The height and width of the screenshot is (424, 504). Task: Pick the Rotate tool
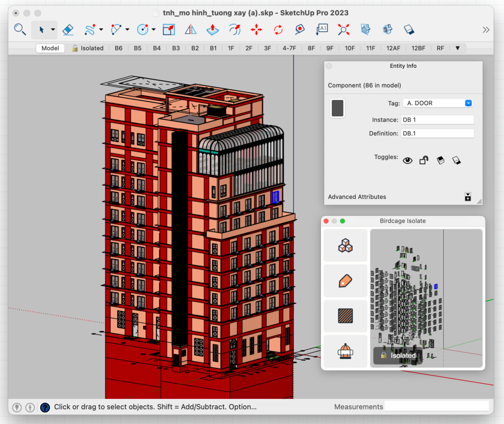tap(278, 30)
